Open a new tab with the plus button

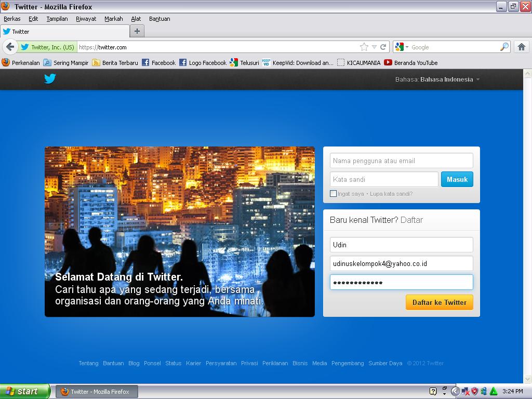coord(137,31)
